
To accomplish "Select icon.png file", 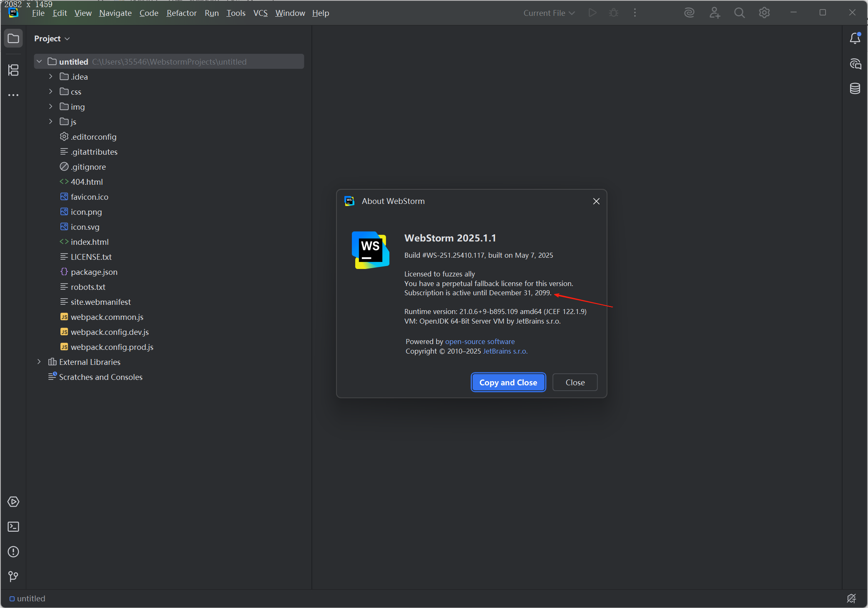I will click(81, 212).
